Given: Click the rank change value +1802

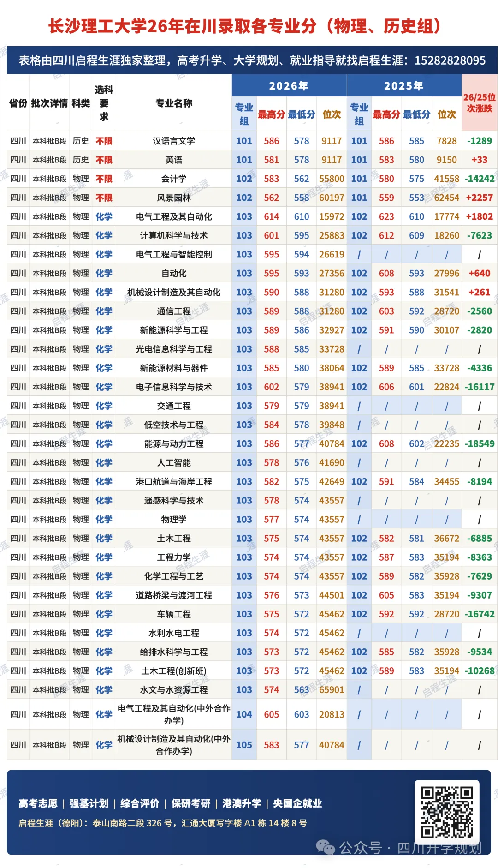Looking at the screenshot, I should pyautogui.click(x=480, y=216).
